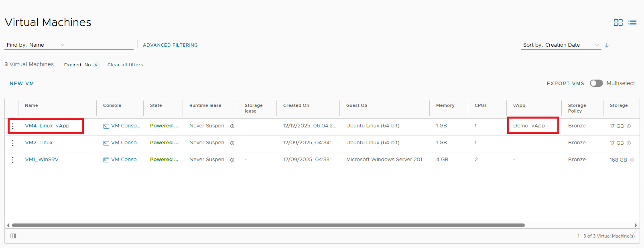The width and height of the screenshot is (644, 248).
Task: Click Bronze policy in VM1_WinSRV row
Action: click(x=577, y=160)
